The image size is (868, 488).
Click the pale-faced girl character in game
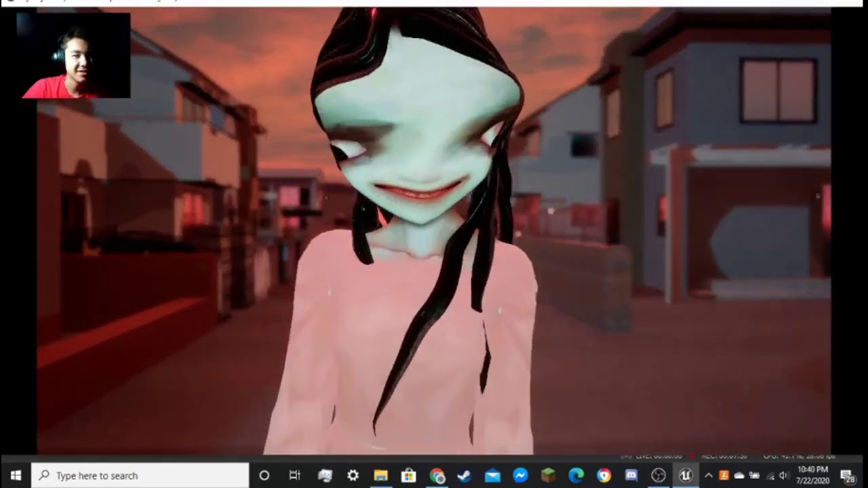(x=414, y=230)
